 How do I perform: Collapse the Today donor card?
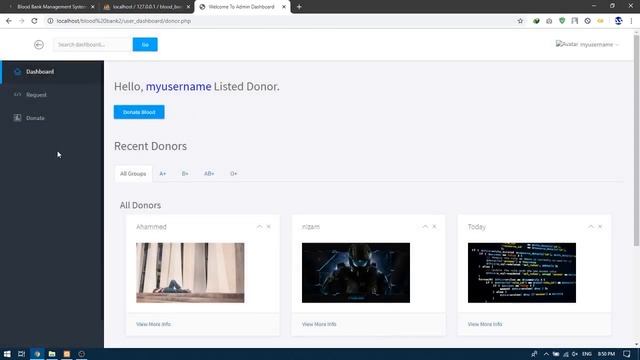591,227
